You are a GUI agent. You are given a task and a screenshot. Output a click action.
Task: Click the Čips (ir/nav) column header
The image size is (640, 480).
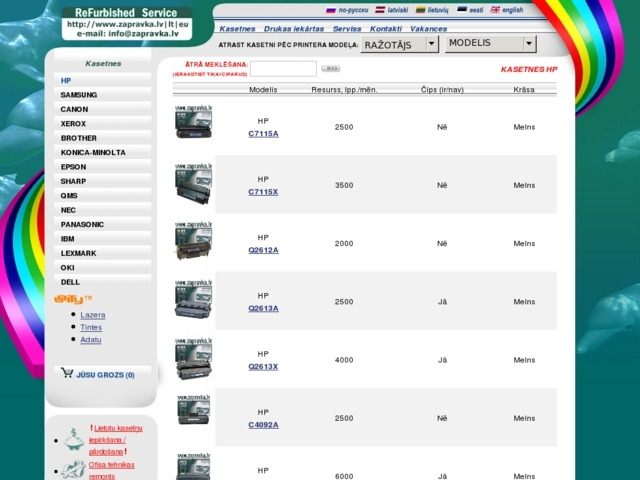(x=442, y=89)
